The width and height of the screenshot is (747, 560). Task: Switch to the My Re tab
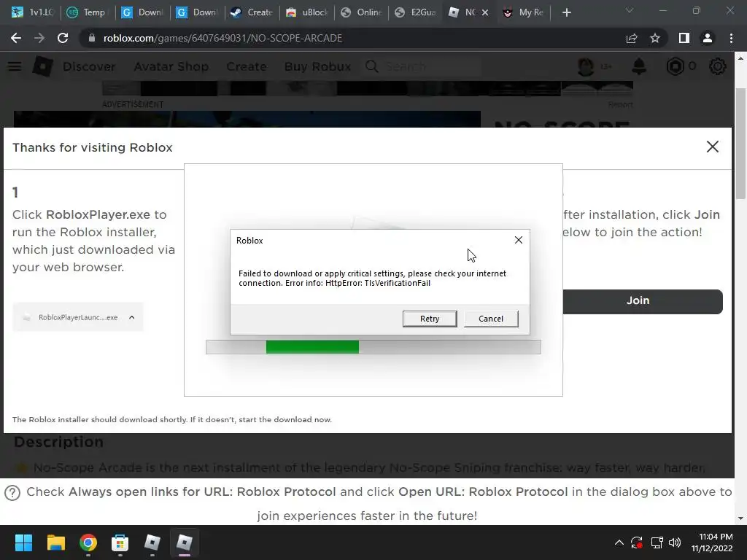(524, 12)
